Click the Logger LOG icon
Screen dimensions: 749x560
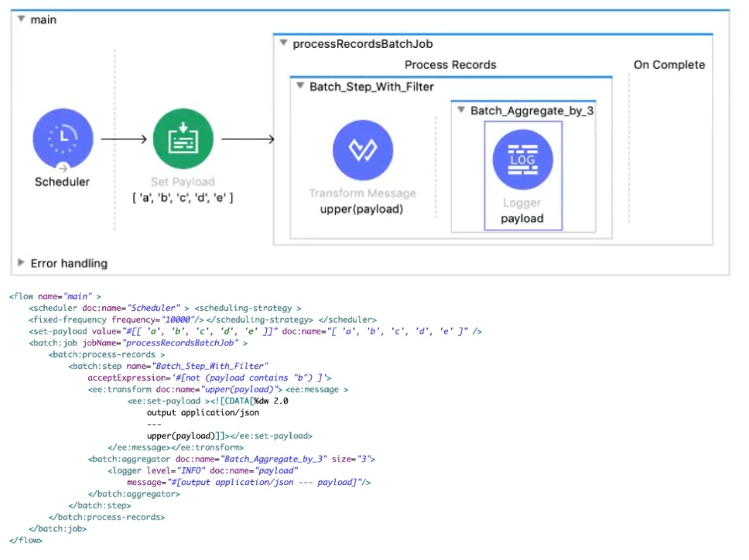pyautogui.click(x=522, y=159)
